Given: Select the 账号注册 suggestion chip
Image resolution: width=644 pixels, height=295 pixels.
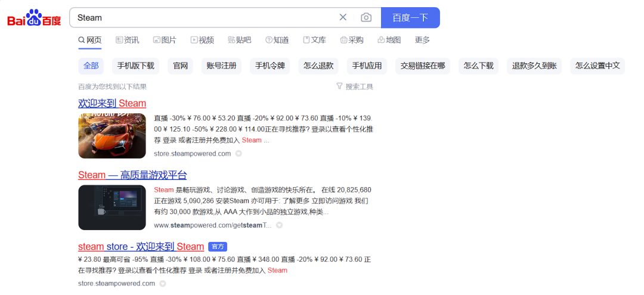Looking at the screenshot, I should coord(221,66).
